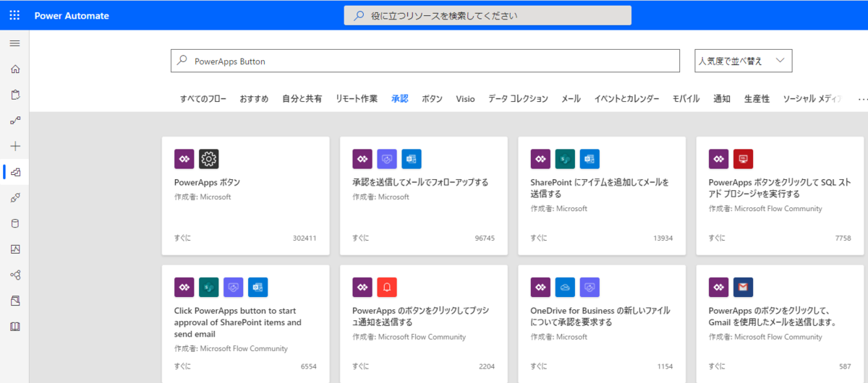868x383 pixels.
Task: Click OneDrive cloud icon on OneDrive for Business card
Action: point(565,287)
